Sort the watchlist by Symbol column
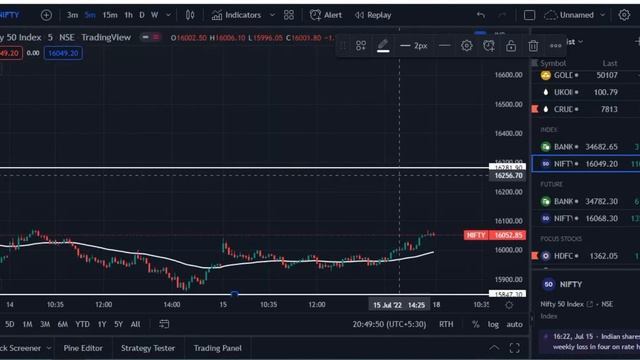 click(553, 63)
